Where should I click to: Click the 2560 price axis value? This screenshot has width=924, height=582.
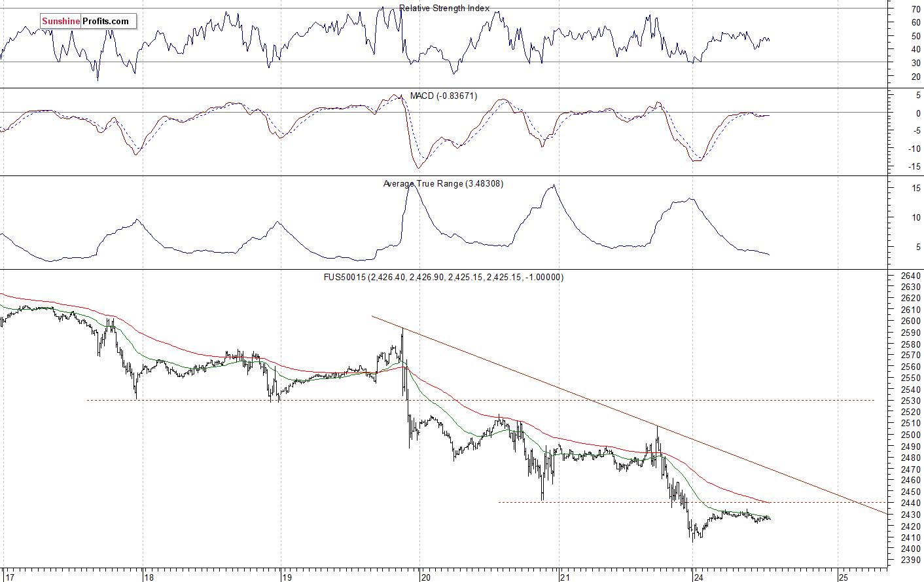[911, 367]
